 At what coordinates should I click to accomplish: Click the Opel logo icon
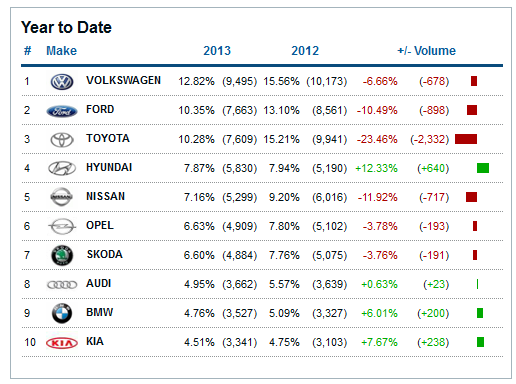[62, 226]
